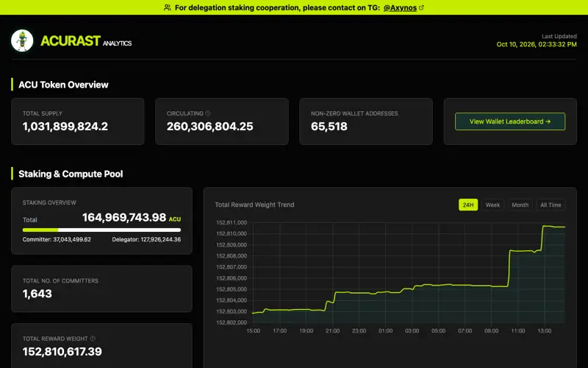Click the Last Updated timestamp Oct 10, 2026

tap(537, 44)
